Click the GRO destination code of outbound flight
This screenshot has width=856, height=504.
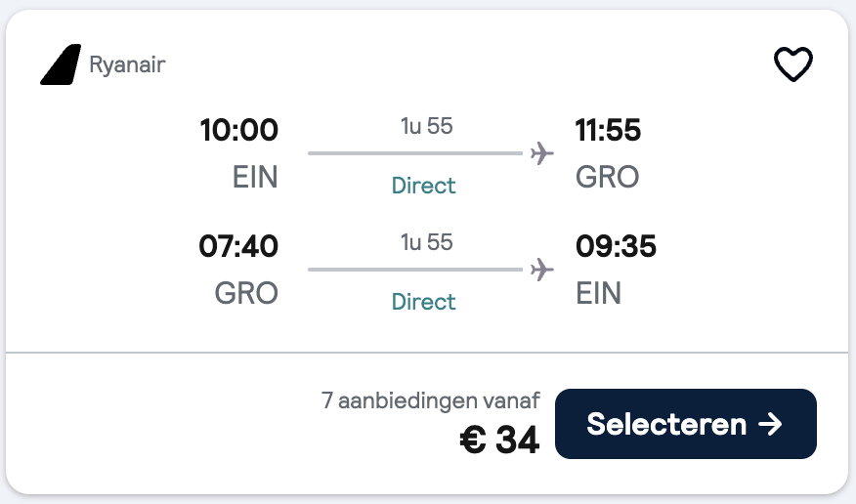tap(608, 177)
